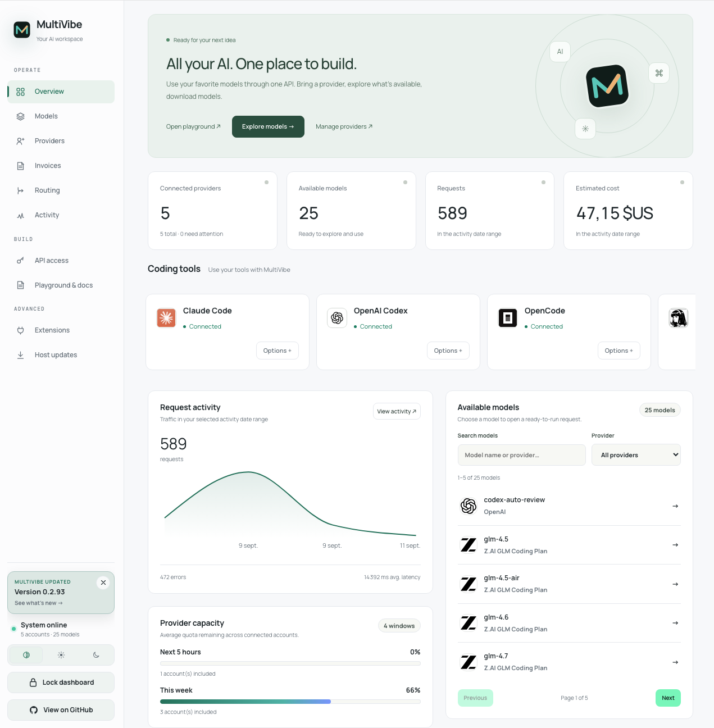Click the large MultiVibe hero logo
The width and height of the screenshot is (714, 728).
point(607,86)
